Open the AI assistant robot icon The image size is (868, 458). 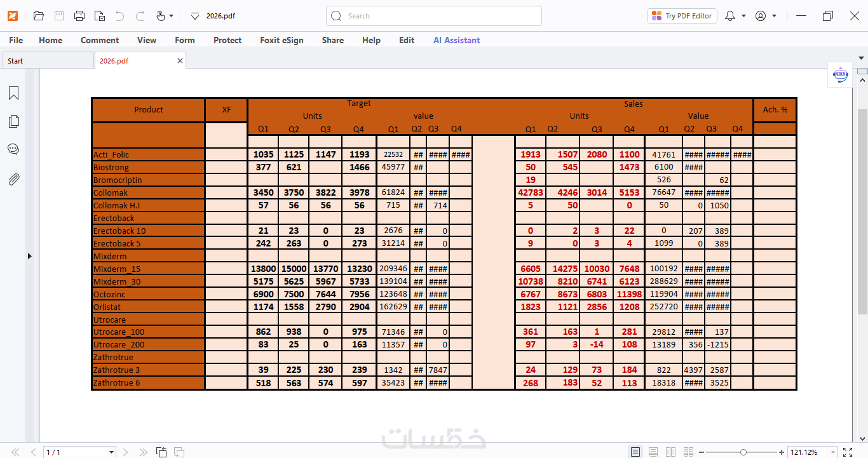tap(841, 75)
